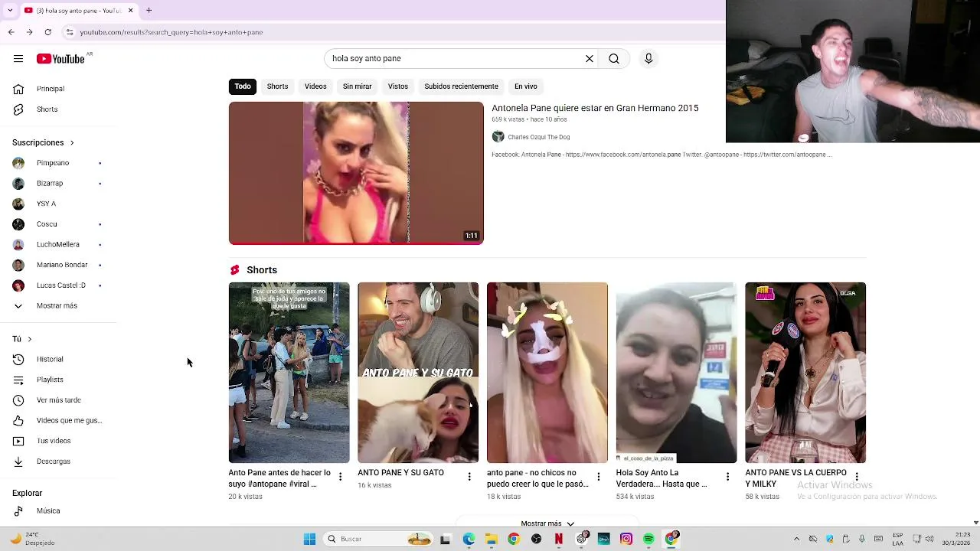This screenshot has height=551, width=980.
Task: Open LuchoMellera subscription channel
Action: coord(58,245)
